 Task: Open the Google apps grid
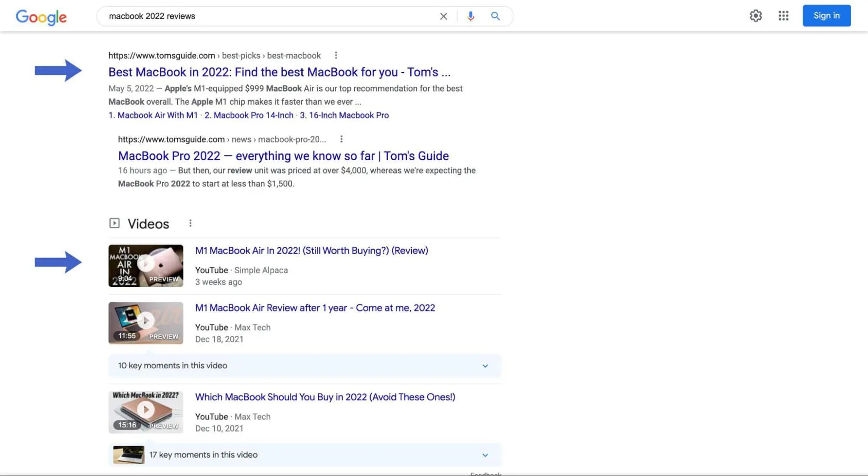tap(783, 16)
